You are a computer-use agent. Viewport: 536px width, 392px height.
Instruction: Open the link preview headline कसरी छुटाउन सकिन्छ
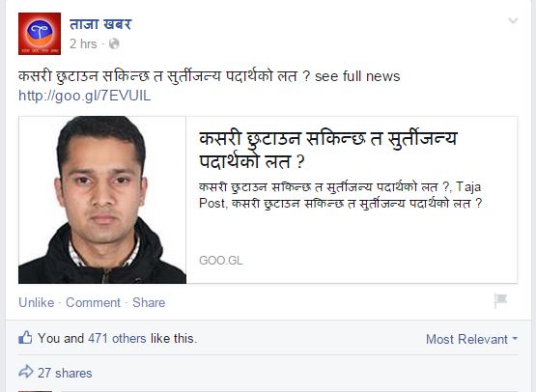coord(328,150)
